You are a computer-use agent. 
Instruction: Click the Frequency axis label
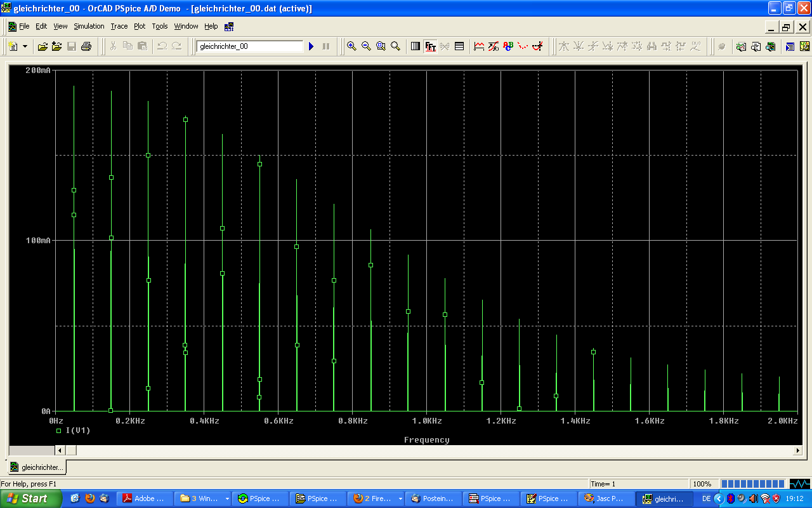[x=426, y=440]
